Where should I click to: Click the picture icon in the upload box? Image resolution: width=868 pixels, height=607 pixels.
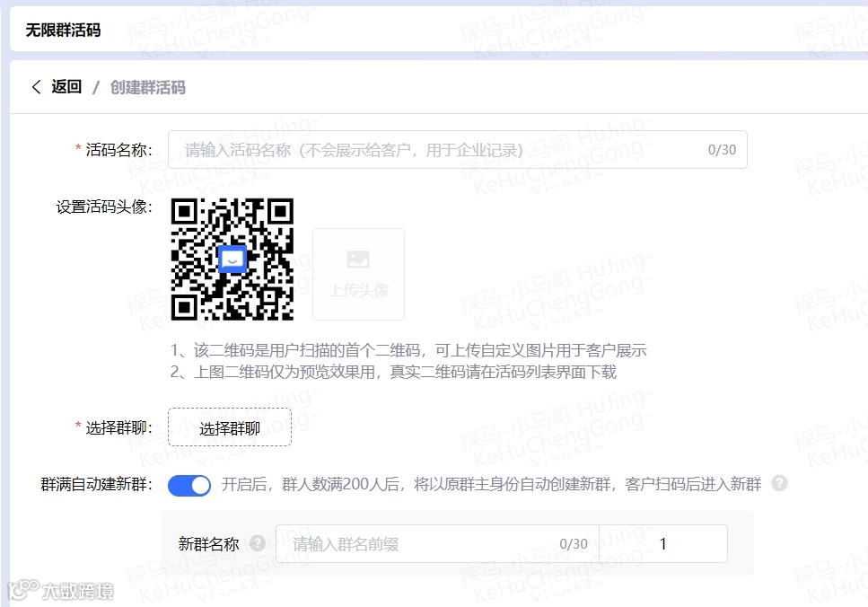(358, 260)
